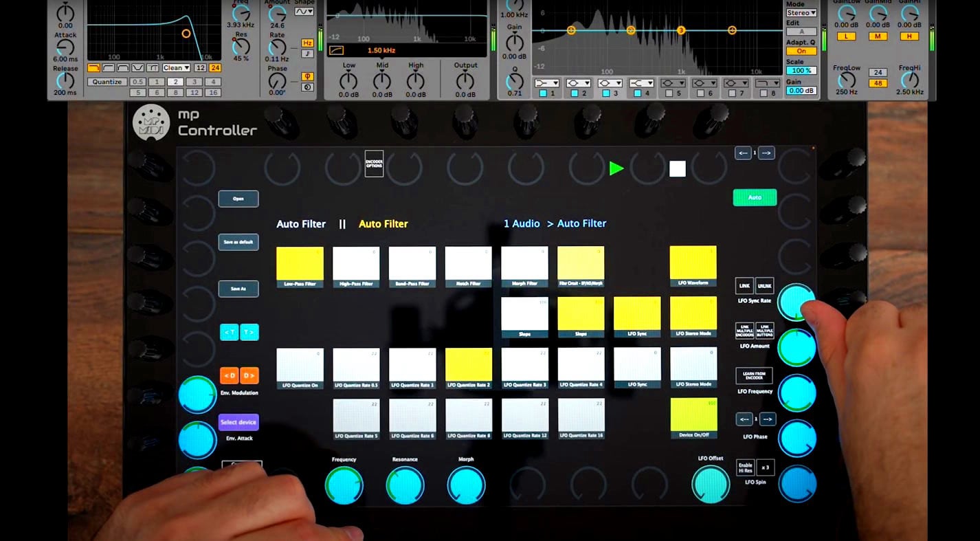
Task: Click the Resonance encoder knob on controller
Action: 405,485
